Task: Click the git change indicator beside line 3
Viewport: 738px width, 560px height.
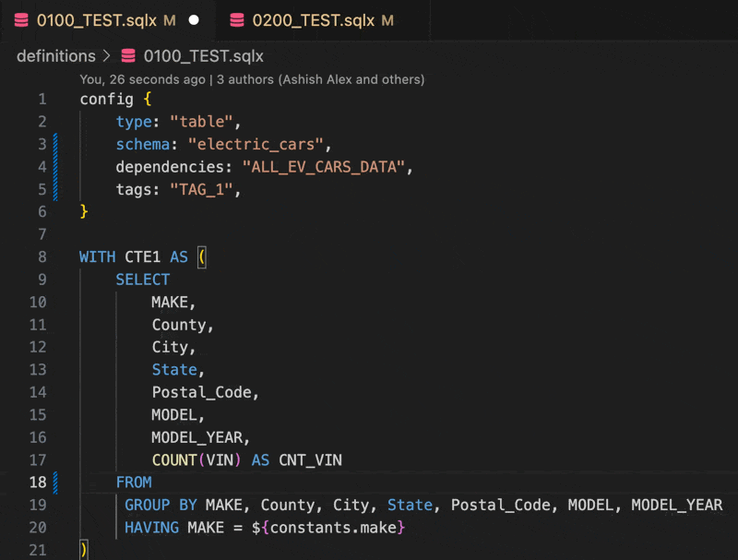Action: [x=55, y=144]
